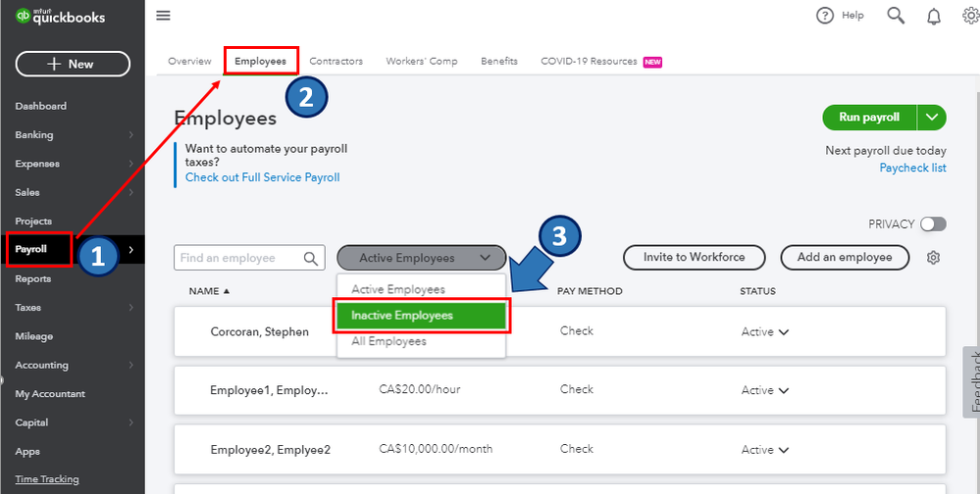
Task: Switch to the Employees tab
Action: coord(261,61)
